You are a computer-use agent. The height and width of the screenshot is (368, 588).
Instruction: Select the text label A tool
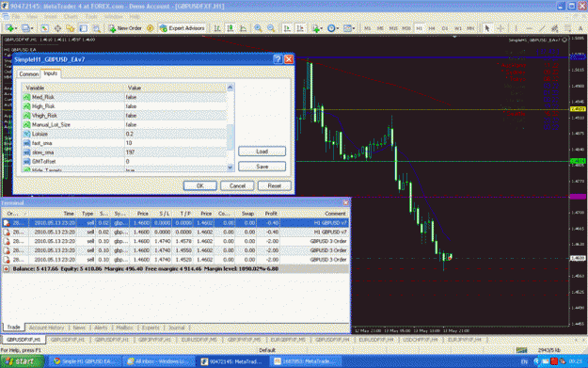pos(580,28)
